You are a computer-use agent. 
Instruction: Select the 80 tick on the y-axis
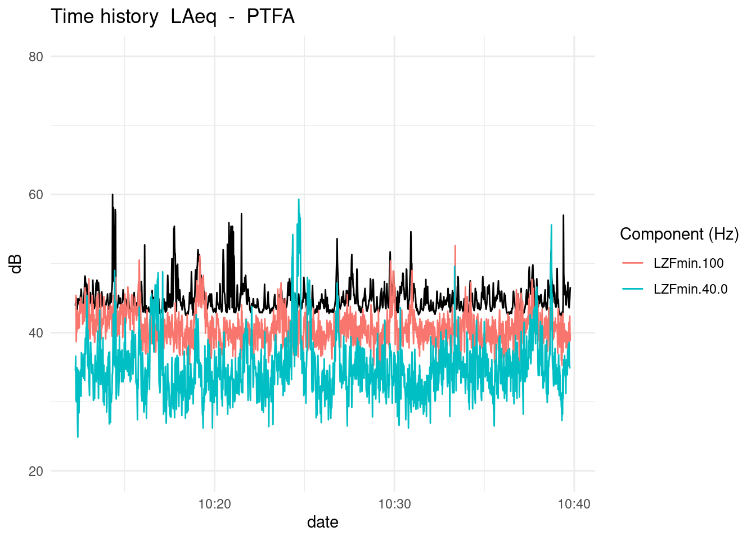(x=36, y=56)
